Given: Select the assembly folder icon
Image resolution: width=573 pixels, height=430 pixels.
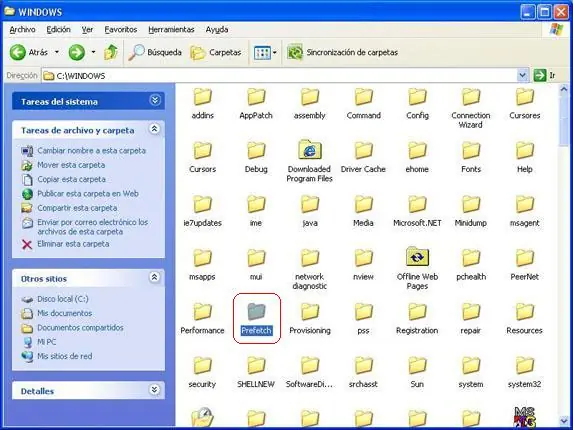Looking at the screenshot, I should (310, 97).
